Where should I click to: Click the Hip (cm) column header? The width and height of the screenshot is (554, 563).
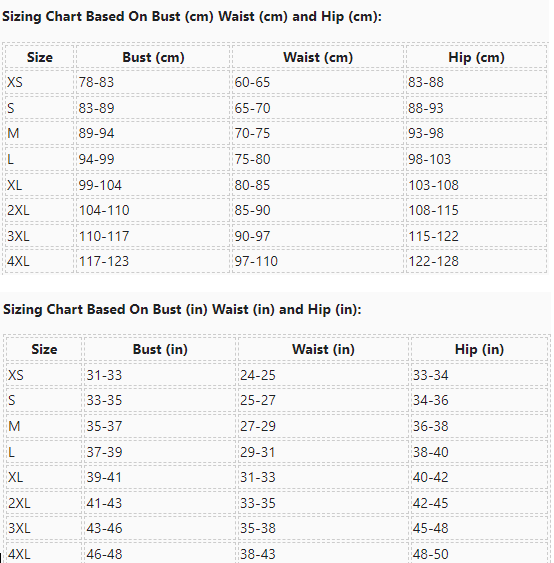[476, 57]
